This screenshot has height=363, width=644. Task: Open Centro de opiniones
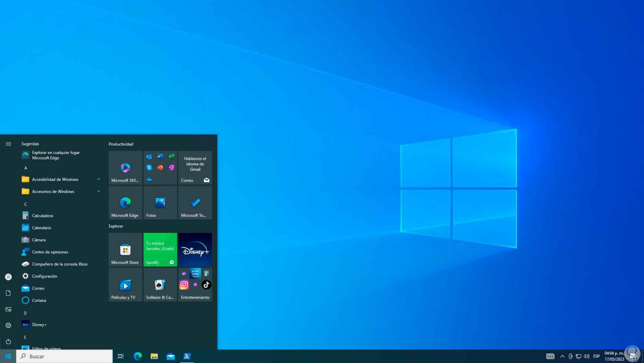click(x=62, y=252)
